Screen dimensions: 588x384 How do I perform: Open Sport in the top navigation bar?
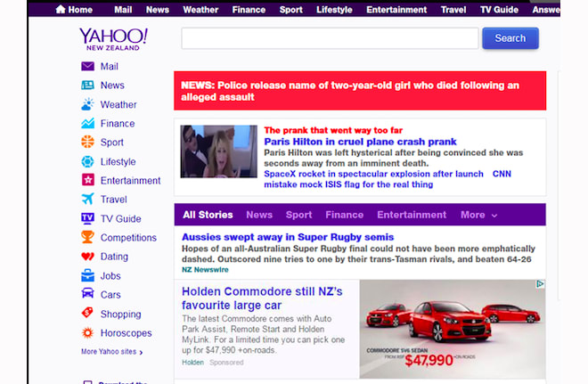290,10
